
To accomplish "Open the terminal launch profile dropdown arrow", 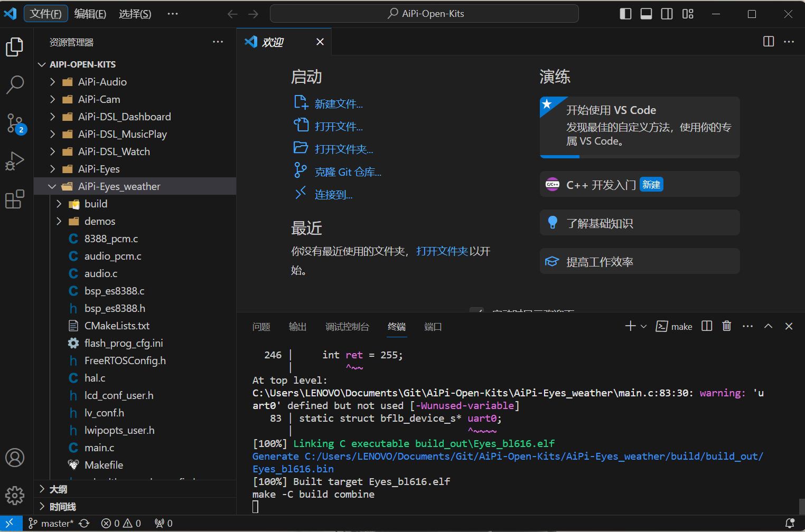I will pyautogui.click(x=643, y=326).
